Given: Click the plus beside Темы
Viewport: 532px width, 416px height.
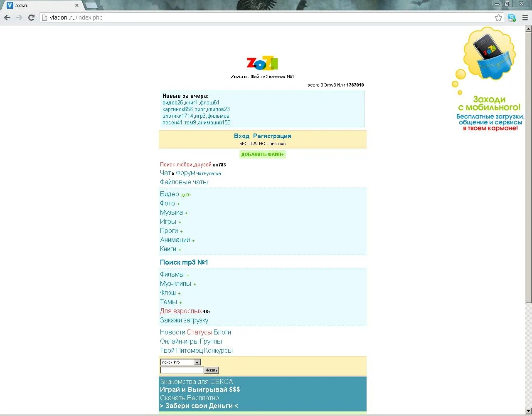Looking at the screenshot, I should (180, 302).
